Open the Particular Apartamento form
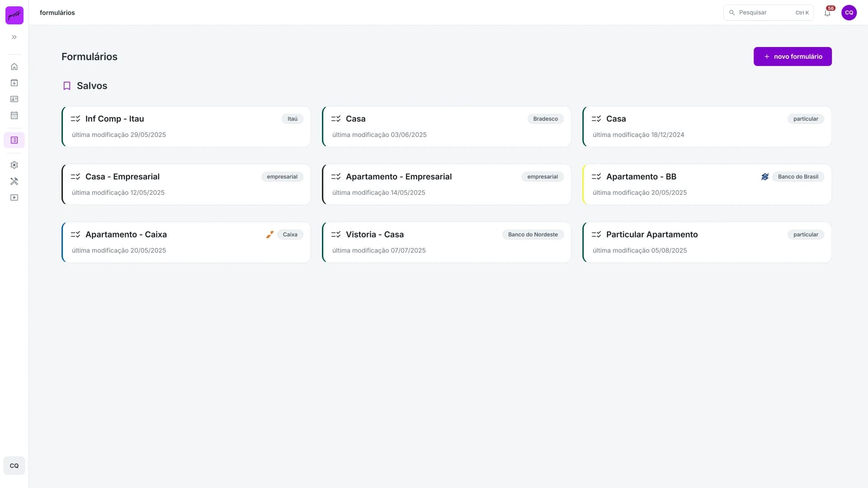 (707, 242)
